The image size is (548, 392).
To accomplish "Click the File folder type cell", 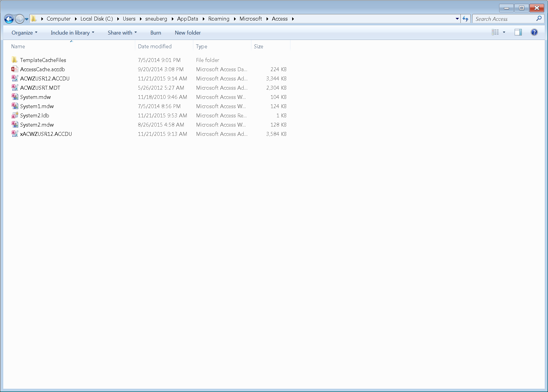I will coord(208,60).
